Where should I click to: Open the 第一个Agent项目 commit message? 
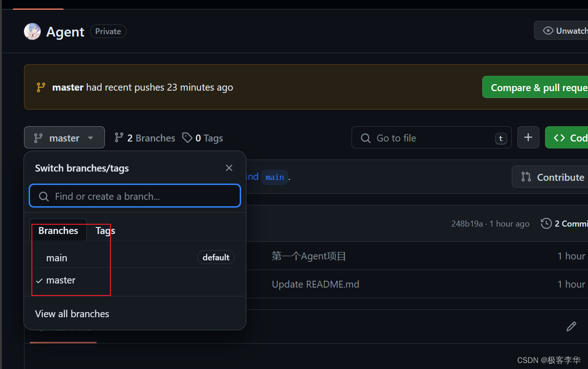[x=309, y=256]
